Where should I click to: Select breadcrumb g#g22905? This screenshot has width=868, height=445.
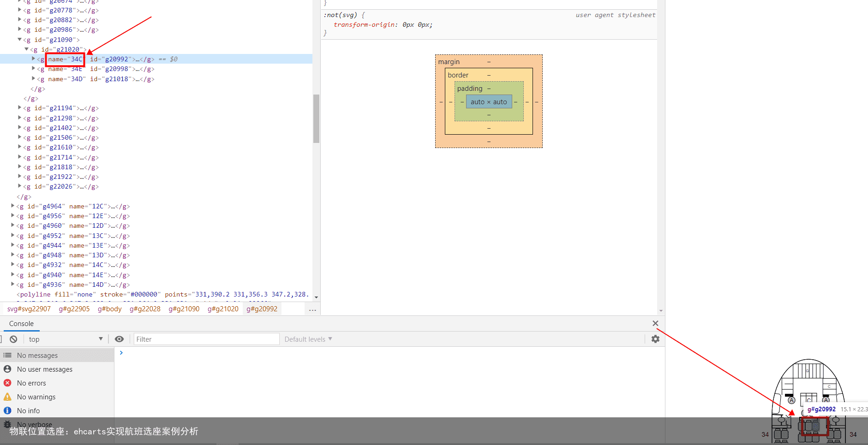pos(74,309)
